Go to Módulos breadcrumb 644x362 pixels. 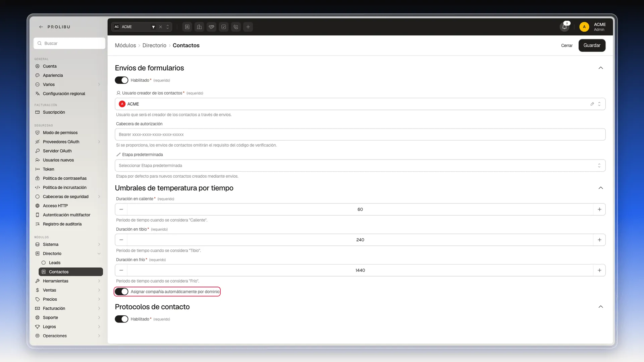(x=125, y=45)
